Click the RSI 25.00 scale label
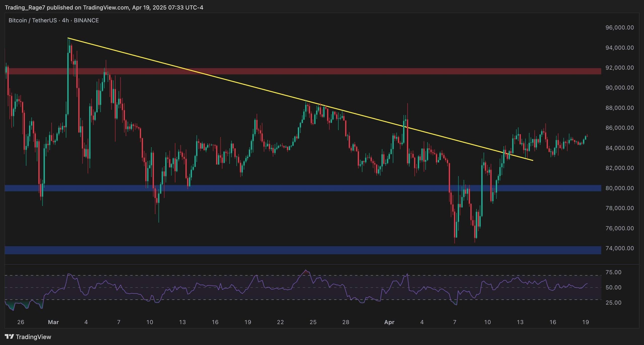The width and height of the screenshot is (644, 345). (x=613, y=302)
